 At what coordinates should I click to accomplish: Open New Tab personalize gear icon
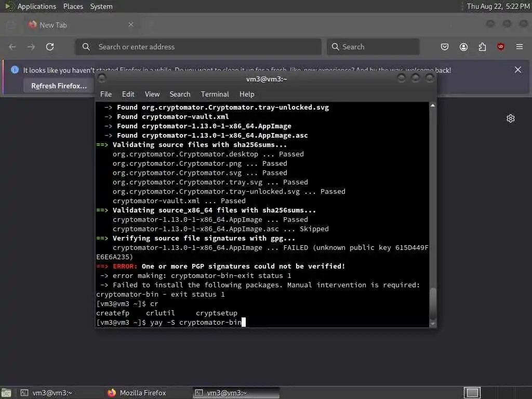(511, 118)
